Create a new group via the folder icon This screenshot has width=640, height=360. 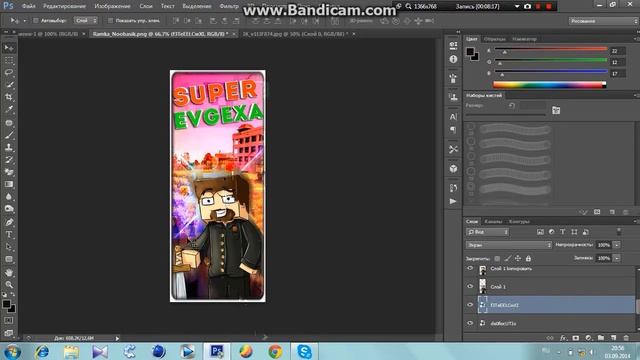601,338
